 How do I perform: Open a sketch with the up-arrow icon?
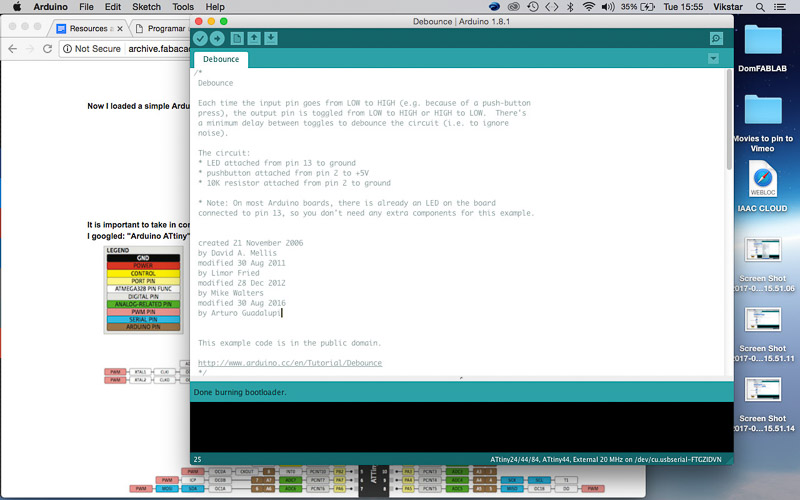coord(254,38)
